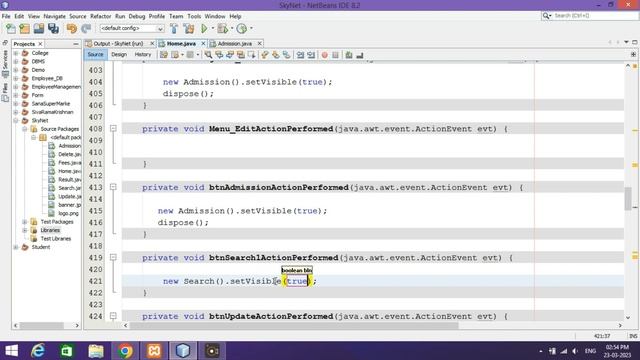The height and width of the screenshot is (360, 640).
Task: Collapse the btnAdmissionActionPerformed code fold
Action: (113, 187)
